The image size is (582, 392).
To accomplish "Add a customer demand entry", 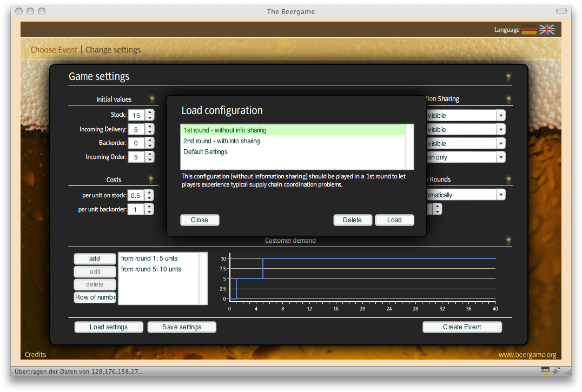I will (x=95, y=259).
